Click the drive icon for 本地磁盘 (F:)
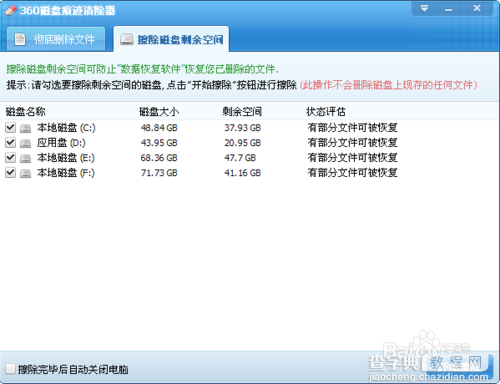 click(x=25, y=173)
